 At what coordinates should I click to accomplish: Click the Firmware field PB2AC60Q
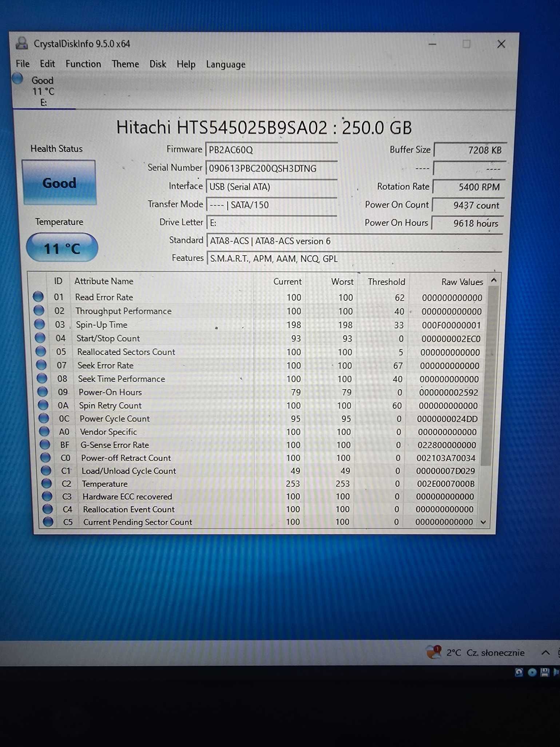(x=271, y=150)
